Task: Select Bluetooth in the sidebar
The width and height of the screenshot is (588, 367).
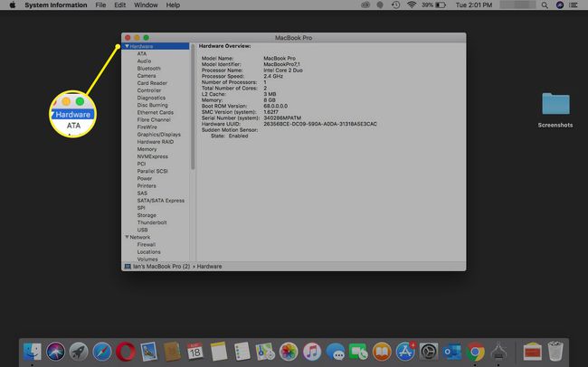Action: (x=148, y=68)
